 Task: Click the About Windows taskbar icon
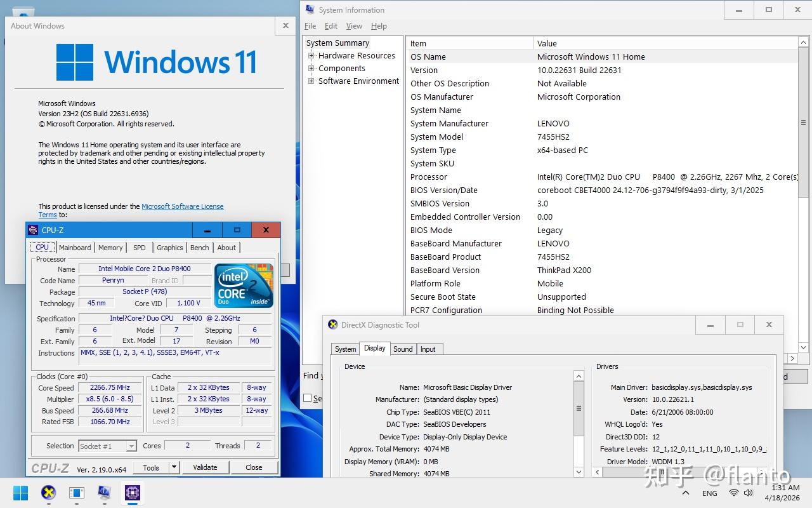tap(76, 492)
